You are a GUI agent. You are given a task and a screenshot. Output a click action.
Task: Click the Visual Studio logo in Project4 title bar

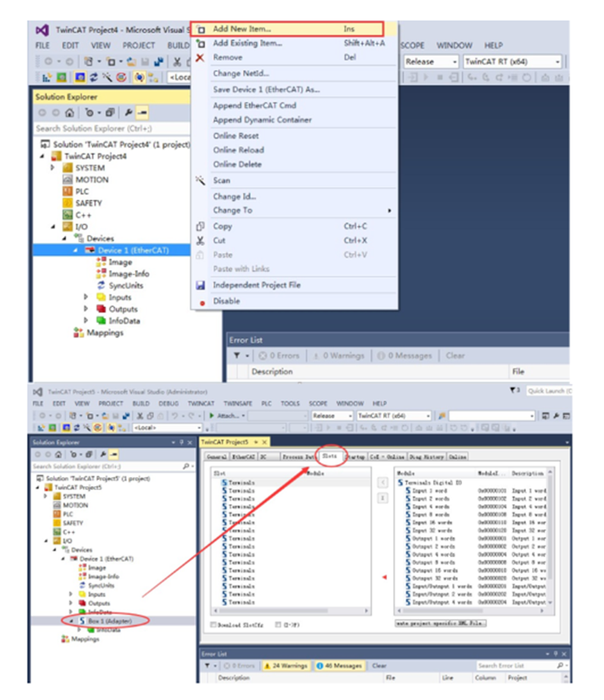(x=42, y=30)
